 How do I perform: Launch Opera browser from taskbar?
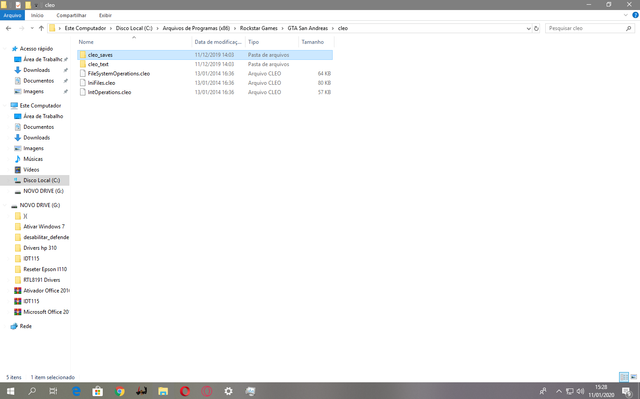pyautogui.click(x=185, y=391)
